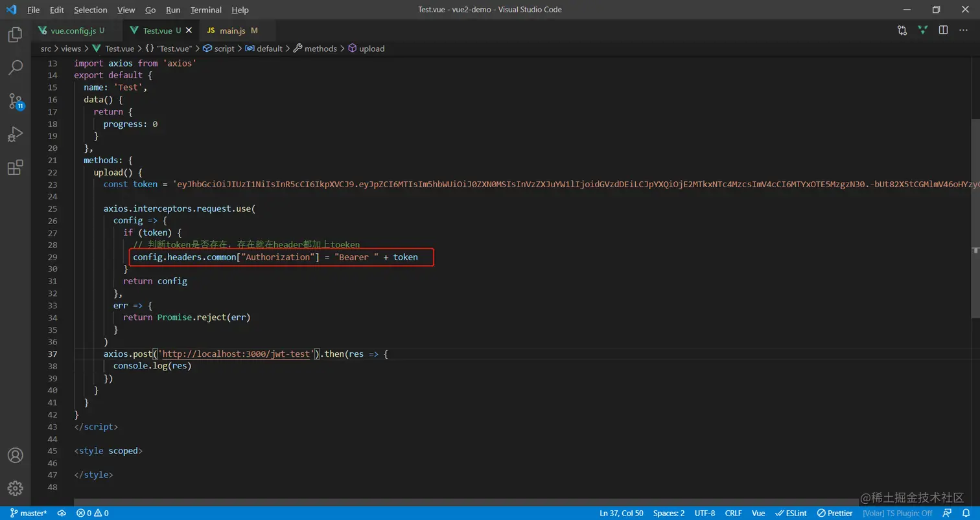This screenshot has height=520, width=980.
Task: Click Ln 37, Col 50 go-to-line item
Action: [x=622, y=513]
